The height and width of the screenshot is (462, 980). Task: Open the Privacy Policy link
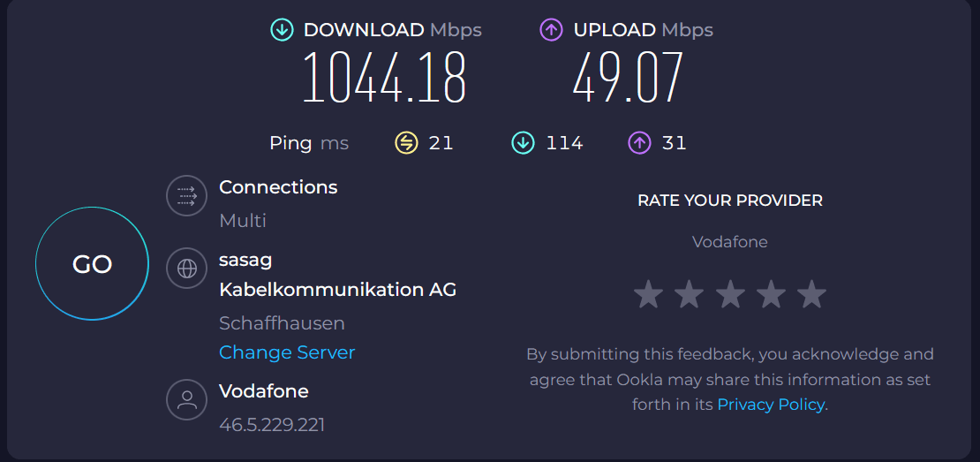click(x=771, y=405)
